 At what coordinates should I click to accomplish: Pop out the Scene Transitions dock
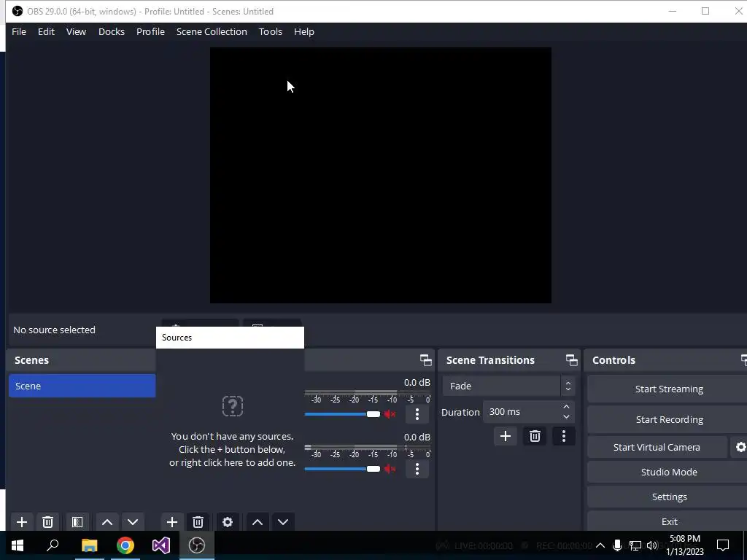pos(572,360)
